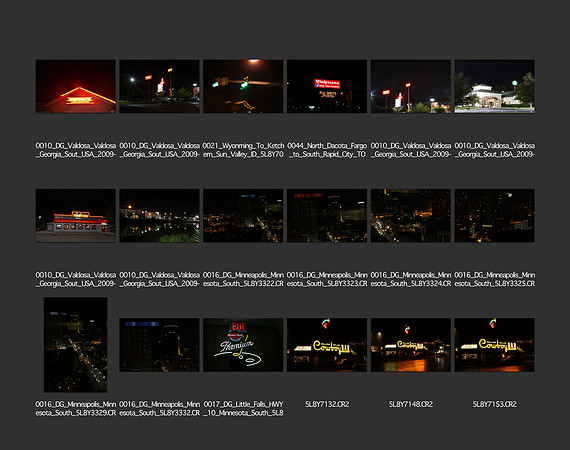Click the 0017_DG_Little_Falls_HWY filename

point(243,409)
